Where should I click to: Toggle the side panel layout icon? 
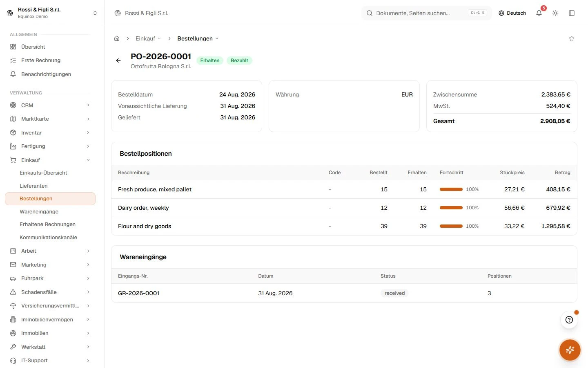click(572, 13)
